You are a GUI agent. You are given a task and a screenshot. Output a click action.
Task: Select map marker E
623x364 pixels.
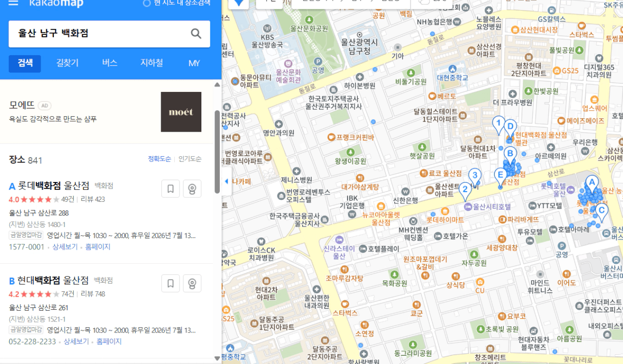[501, 177]
